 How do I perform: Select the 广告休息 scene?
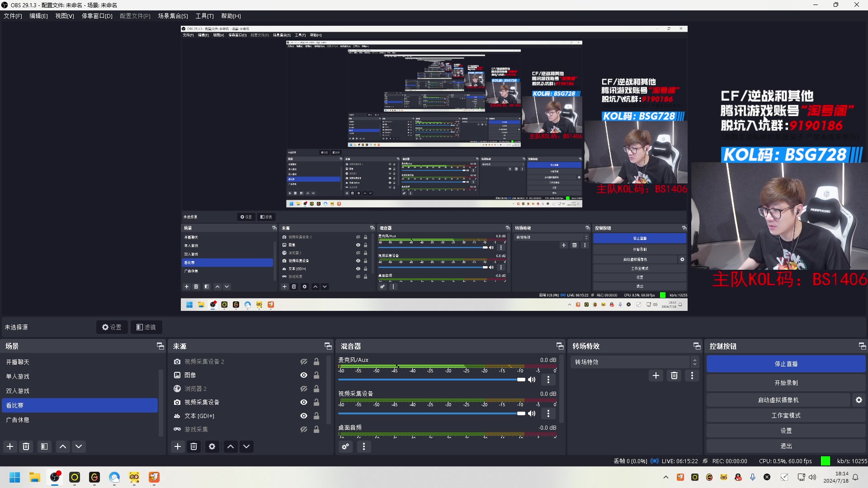pyautogui.click(x=80, y=420)
